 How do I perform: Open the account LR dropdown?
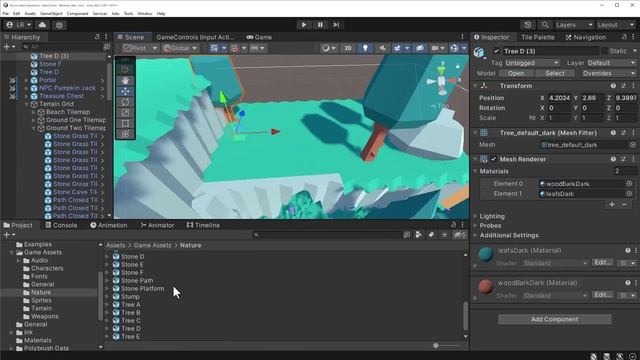pyautogui.click(x=19, y=25)
